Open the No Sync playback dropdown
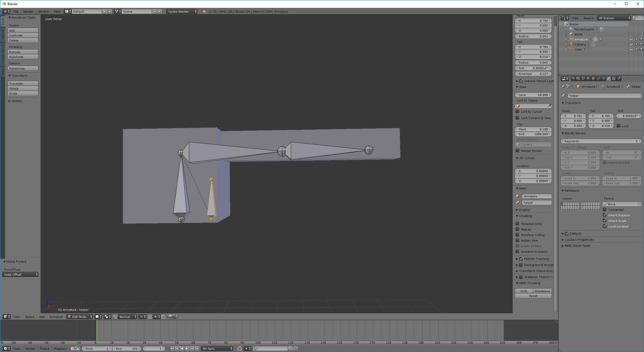 [x=217, y=348]
